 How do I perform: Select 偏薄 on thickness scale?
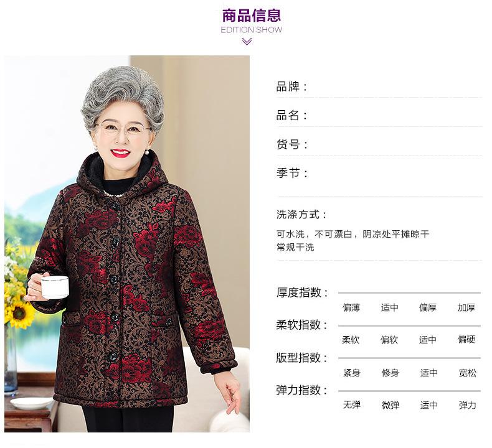point(351,307)
